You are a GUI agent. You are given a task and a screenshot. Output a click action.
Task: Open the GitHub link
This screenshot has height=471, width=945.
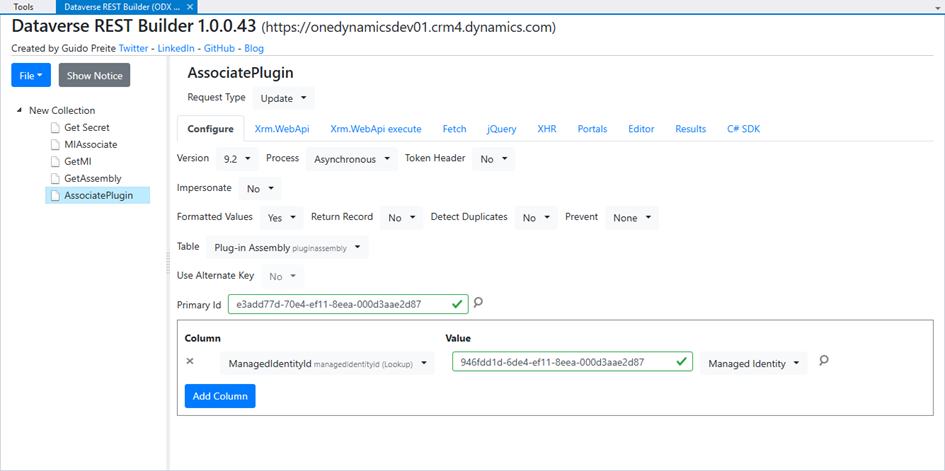point(219,48)
